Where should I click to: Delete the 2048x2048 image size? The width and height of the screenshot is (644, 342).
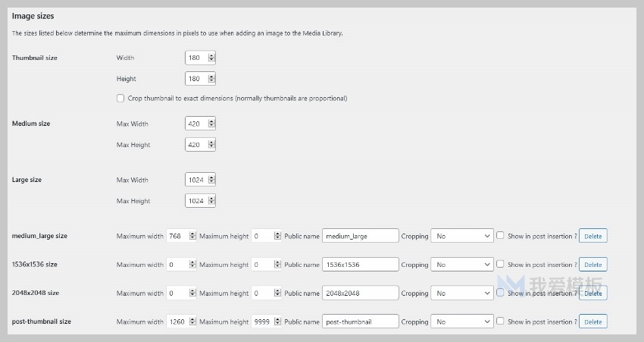pyautogui.click(x=593, y=293)
